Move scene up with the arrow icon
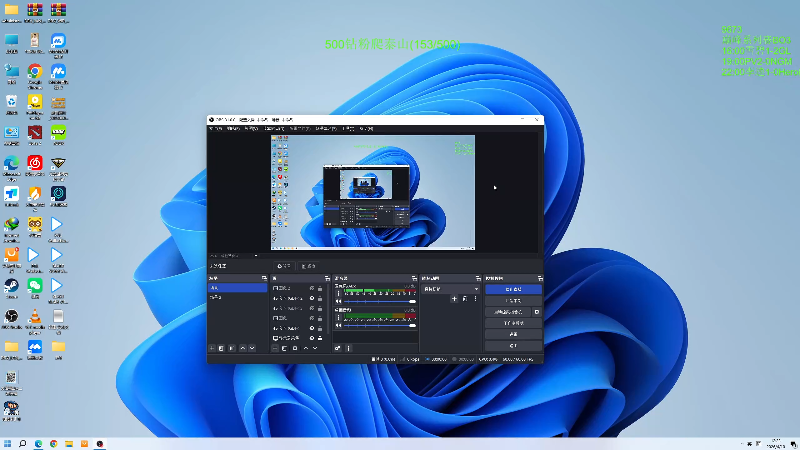 (x=243, y=348)
